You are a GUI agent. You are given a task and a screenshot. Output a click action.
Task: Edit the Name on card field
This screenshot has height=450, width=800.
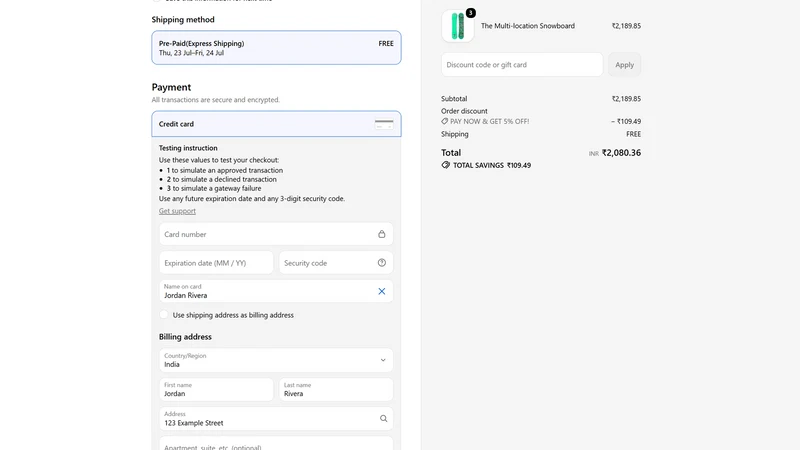tap(276, 291)
